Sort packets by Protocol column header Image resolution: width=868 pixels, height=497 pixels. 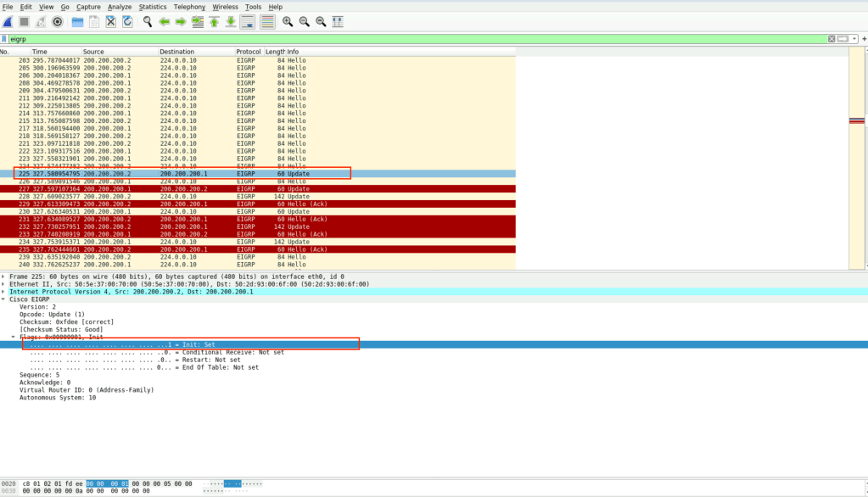point(249,52)
